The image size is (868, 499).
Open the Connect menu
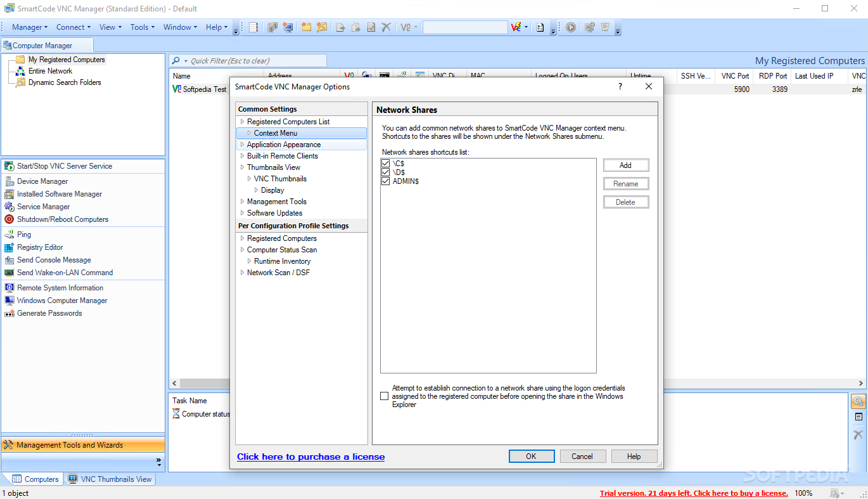pyautogui.click(x=73, y=27)
